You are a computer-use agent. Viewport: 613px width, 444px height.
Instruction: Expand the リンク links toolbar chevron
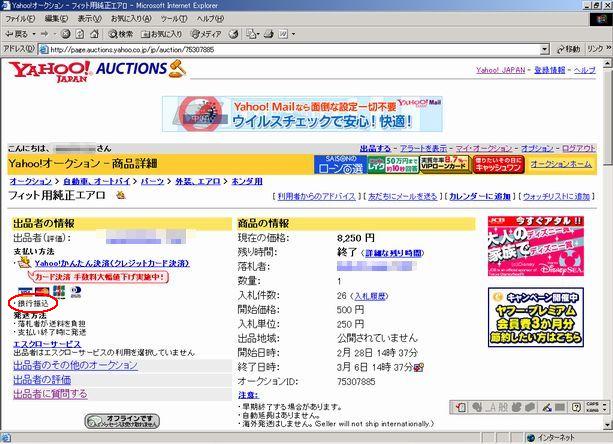pyautogui.click(x=608, y=48)
